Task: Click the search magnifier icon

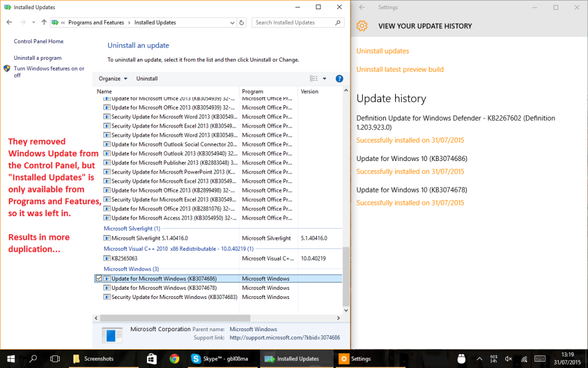Action: (338, 22)
